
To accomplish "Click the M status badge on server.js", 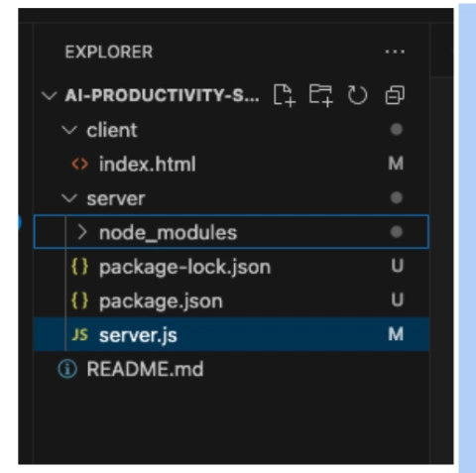I will [396, 334].
